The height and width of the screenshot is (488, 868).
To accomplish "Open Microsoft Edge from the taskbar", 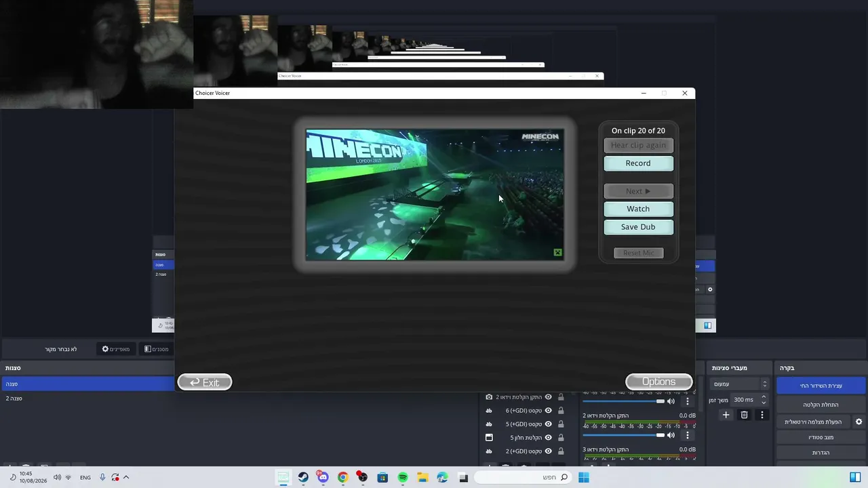I will [x=443, y=478].
